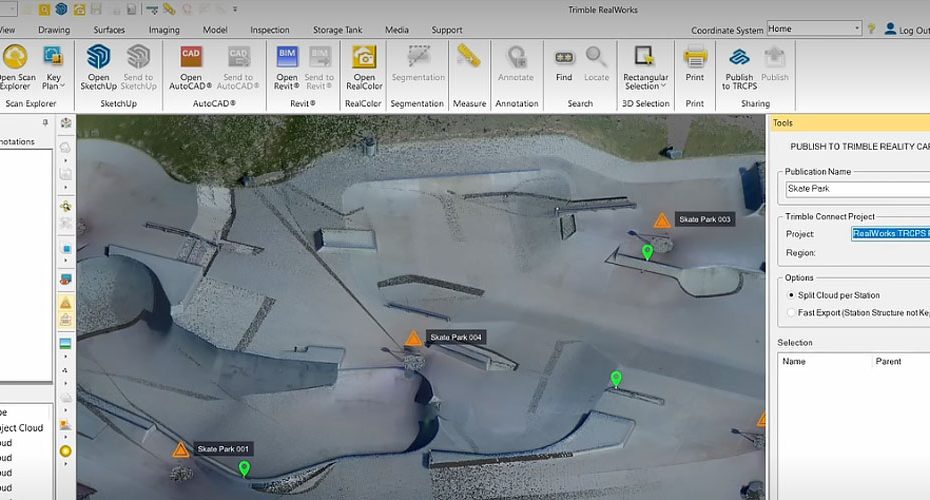Select the Skate Park 003 station triangle
This screenshot has height=500, width=930.
(662, 221)
